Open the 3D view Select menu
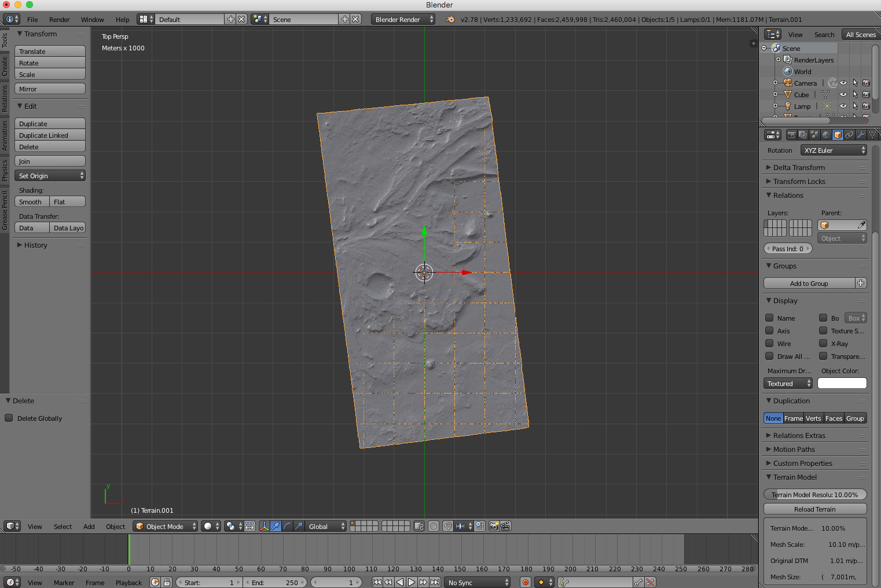Viewport: 881px width, 588px height. 63,526
